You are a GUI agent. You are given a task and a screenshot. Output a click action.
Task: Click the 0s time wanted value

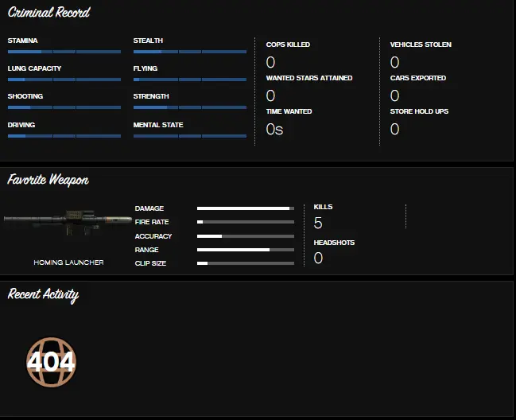pos(274,130)
